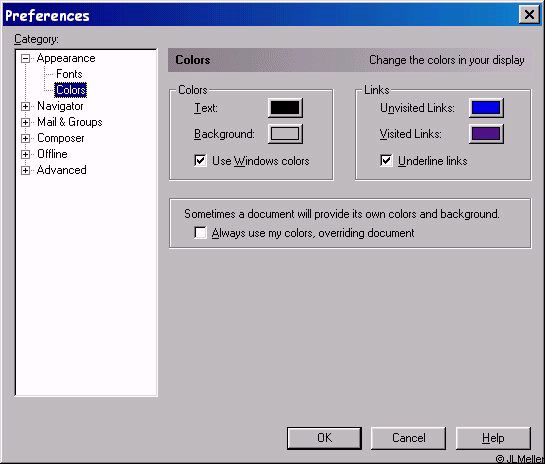The width and height of the screenshot is (545, 464).
Task: Select Fonts under Appearance
Action: tap(69, 74)
